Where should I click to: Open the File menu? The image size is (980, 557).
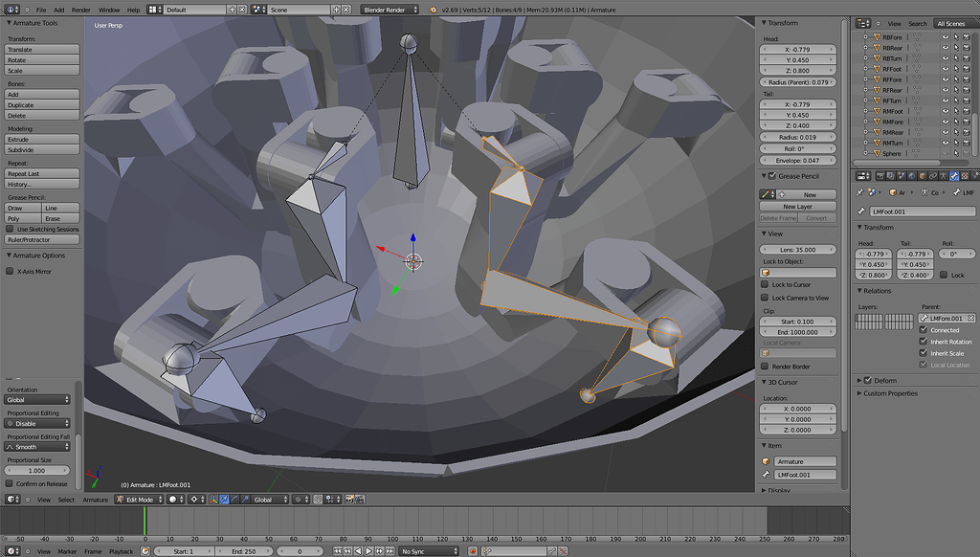pyautogui.click(x=41, y=10)
